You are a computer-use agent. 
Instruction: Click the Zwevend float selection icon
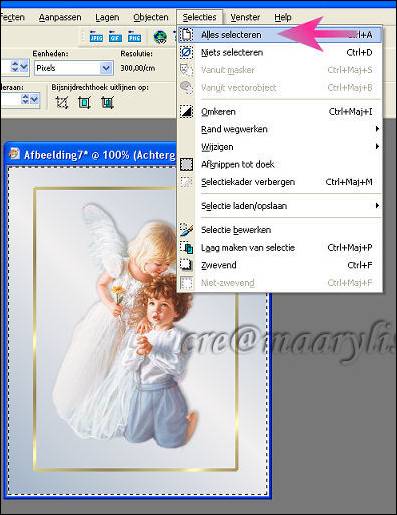[x=186, y=265]
